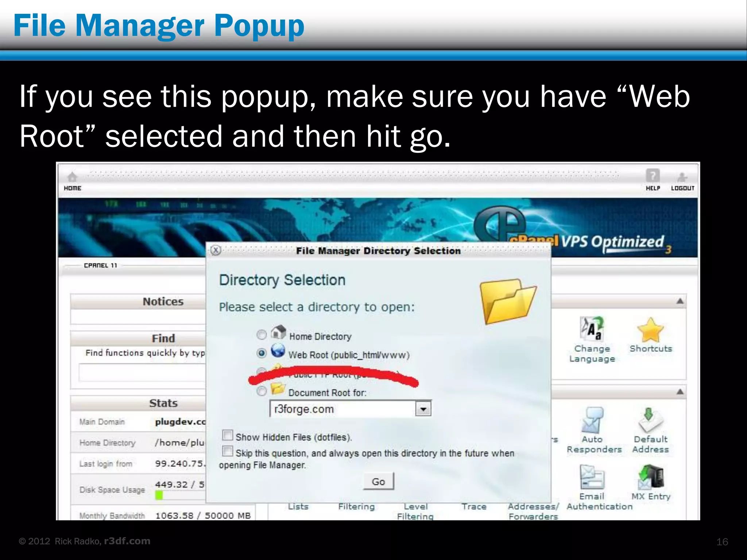747x560 pixels.
Task: Click the folder icon beside Document Root
Action: (x=278, y=388)
